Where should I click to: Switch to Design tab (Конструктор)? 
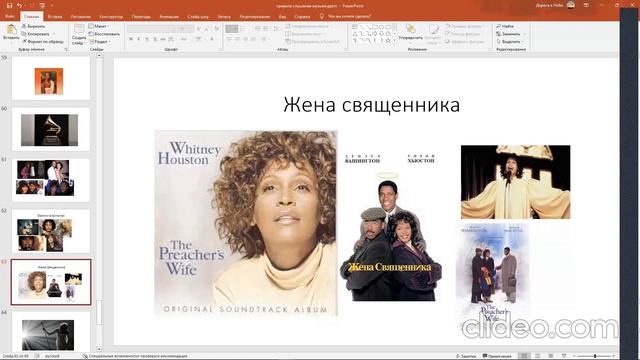[x=111, y=16]
